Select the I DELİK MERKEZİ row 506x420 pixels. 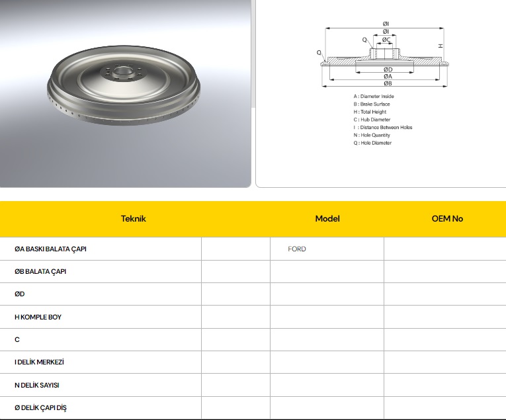click(39, 362)
